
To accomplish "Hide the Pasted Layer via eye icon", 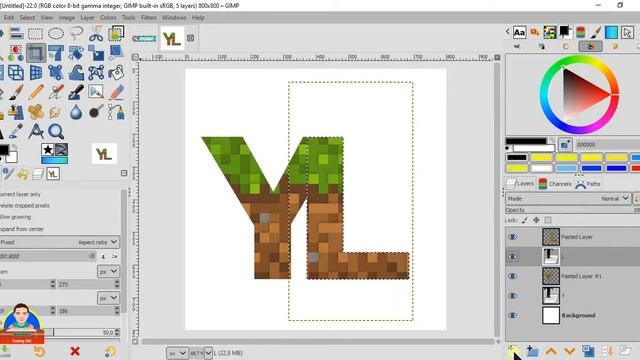I will tap(512, 237).
